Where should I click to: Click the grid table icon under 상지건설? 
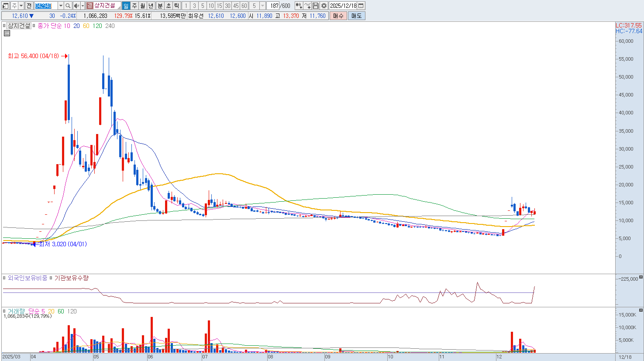click(7, 33)
